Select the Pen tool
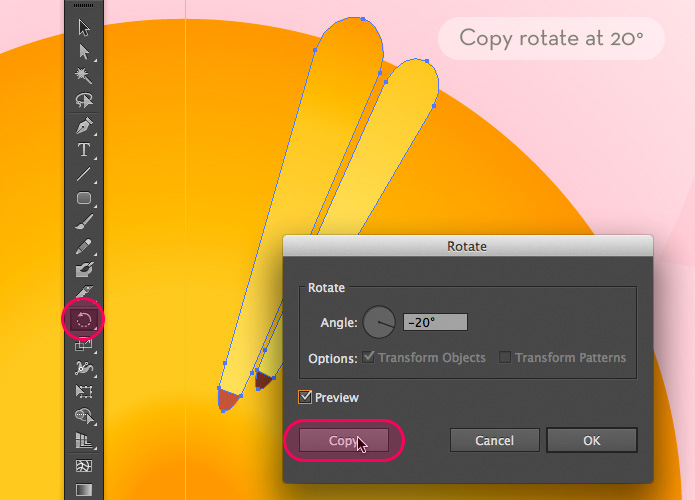 point(84,125)
